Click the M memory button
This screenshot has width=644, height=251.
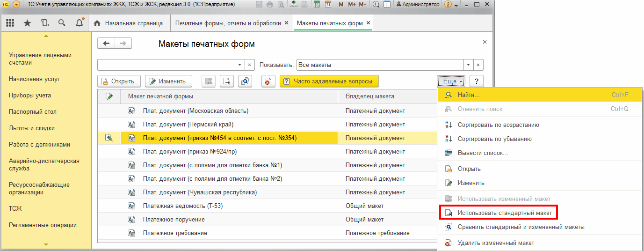point(340,4)
